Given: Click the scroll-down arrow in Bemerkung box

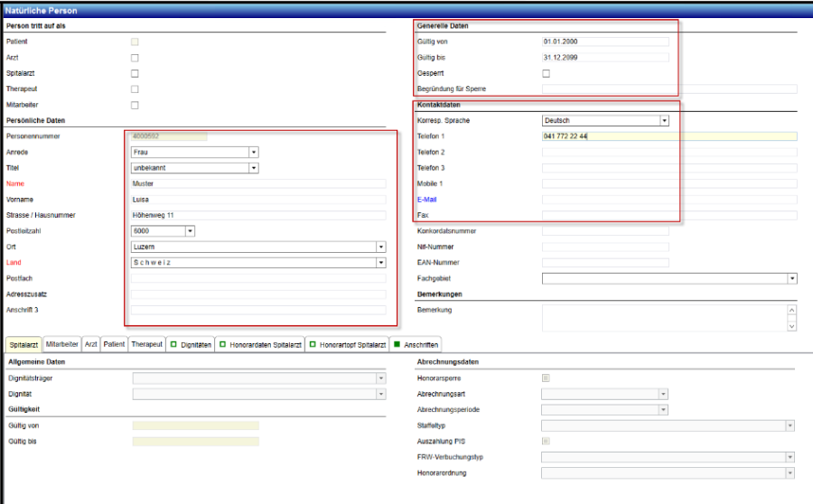Looking at the screenshot, I should tap(792, 326).
